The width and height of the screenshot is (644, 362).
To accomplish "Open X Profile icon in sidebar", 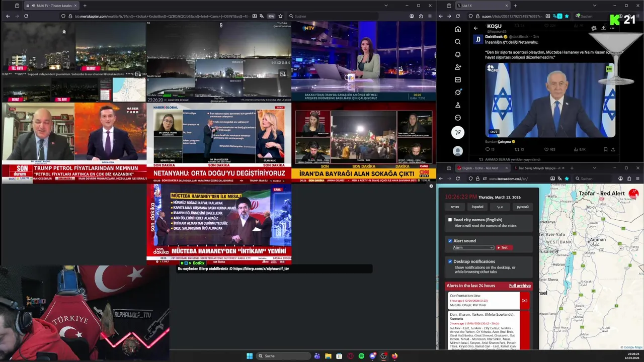I will tap(458, 105).
